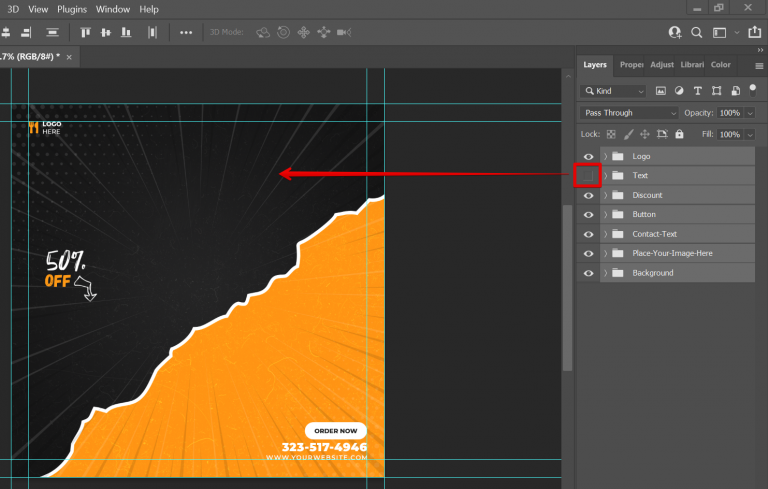Screen dimensions: 768x489
Task: Open the Pass Through blend mode dropdown
Action: [x=630, y=113]
